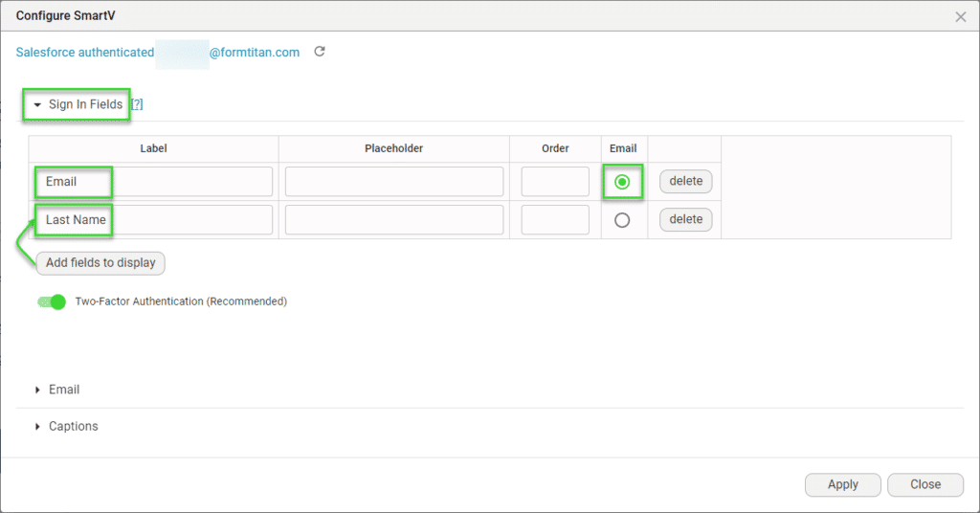Click Add fields to display button
This screenshot has height=513, width=980.
100,262
